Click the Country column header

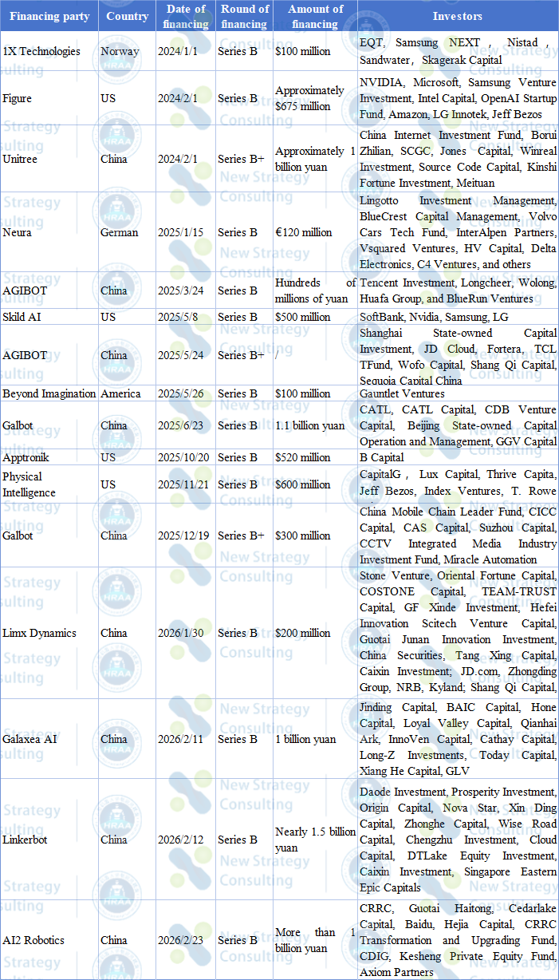click(x=127, y=16)
